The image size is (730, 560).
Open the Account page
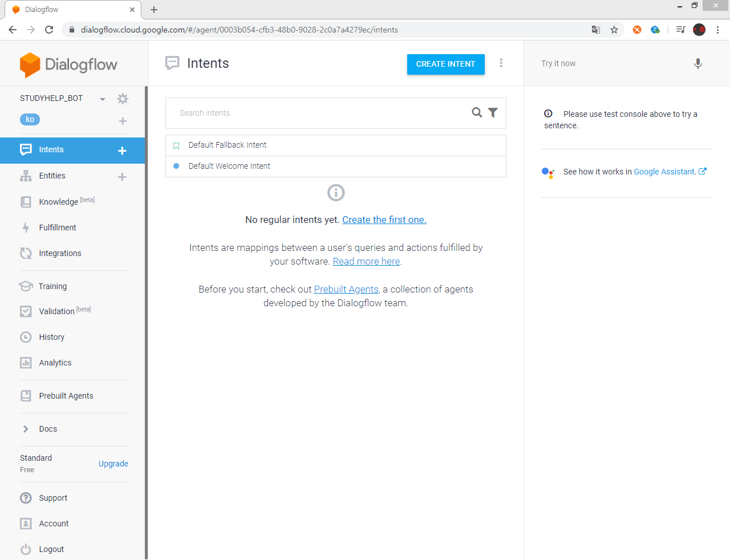pos(54,524)
